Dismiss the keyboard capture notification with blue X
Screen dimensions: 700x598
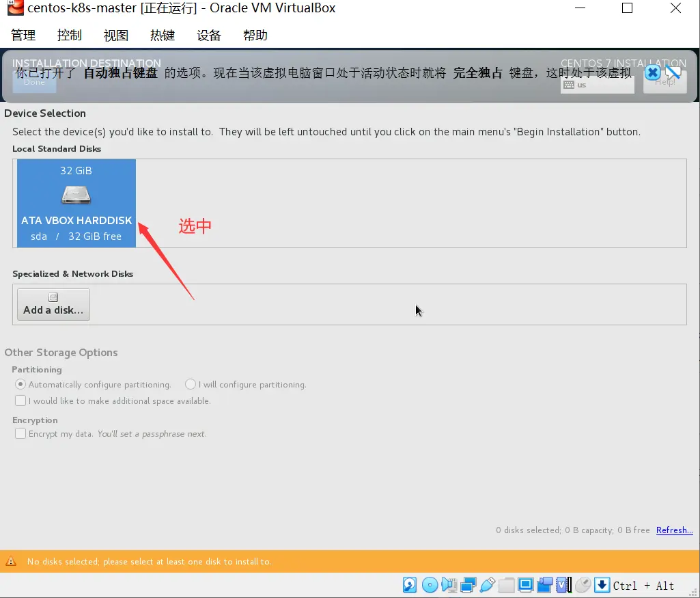(x=652, y=72)
